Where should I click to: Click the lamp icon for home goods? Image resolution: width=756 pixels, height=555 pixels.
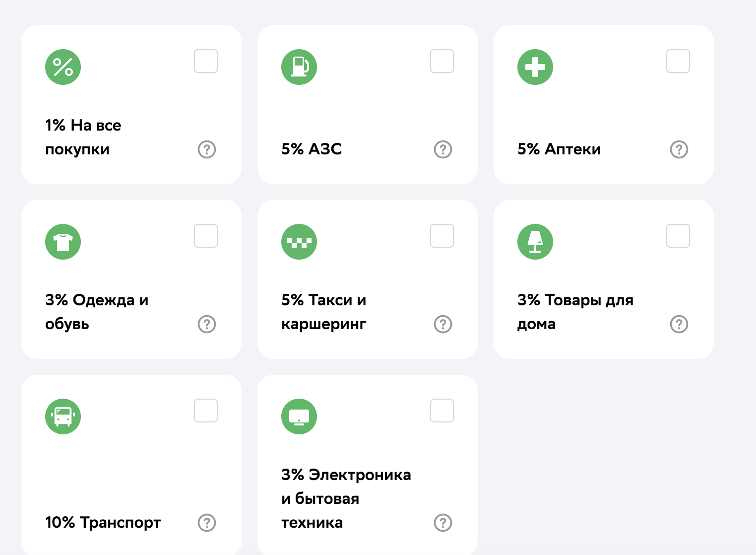pyautogui.click(x=535, y=242)
